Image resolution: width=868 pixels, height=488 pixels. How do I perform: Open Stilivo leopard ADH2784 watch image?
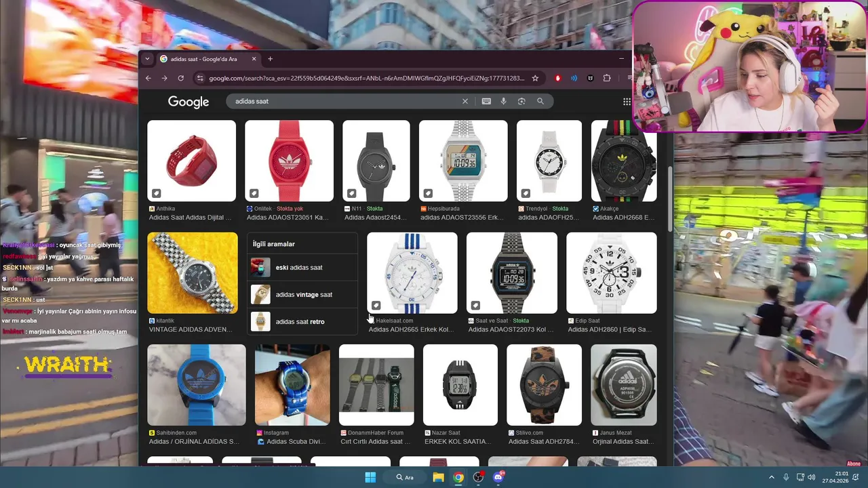[544, 385]
